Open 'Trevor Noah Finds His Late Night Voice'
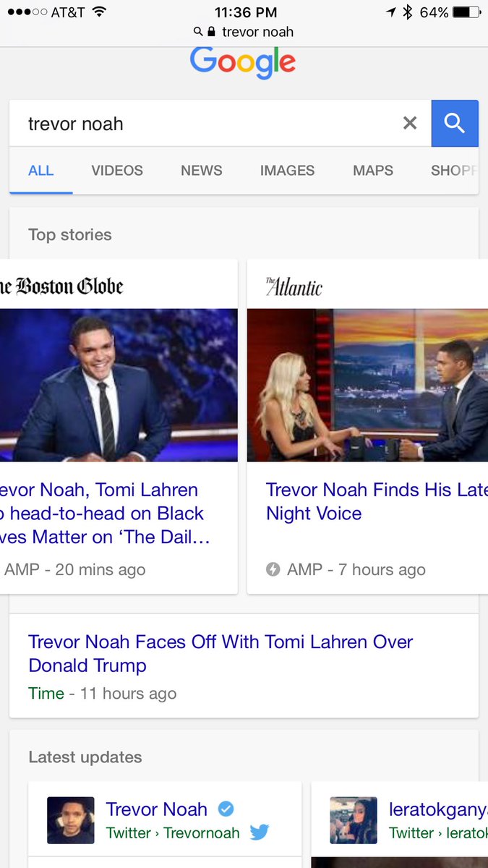This screenshot has height=868, width=488. coord(377,501)
